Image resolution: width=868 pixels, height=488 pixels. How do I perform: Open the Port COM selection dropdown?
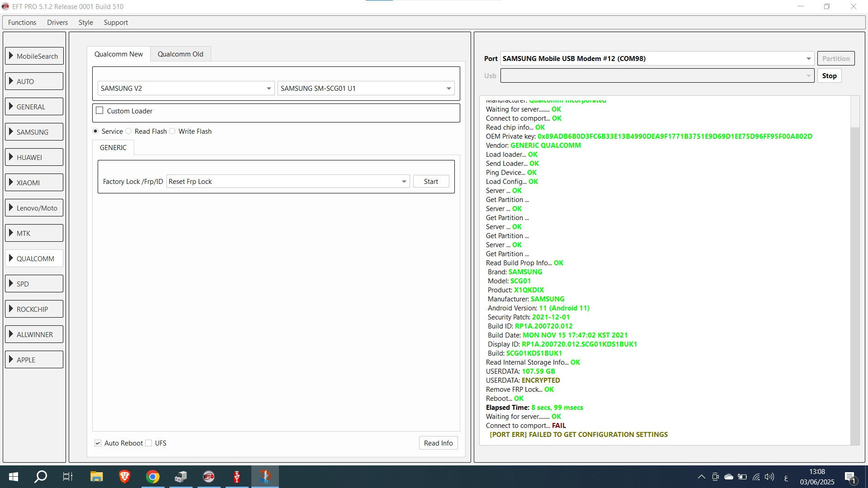click(x=657, y=59)
